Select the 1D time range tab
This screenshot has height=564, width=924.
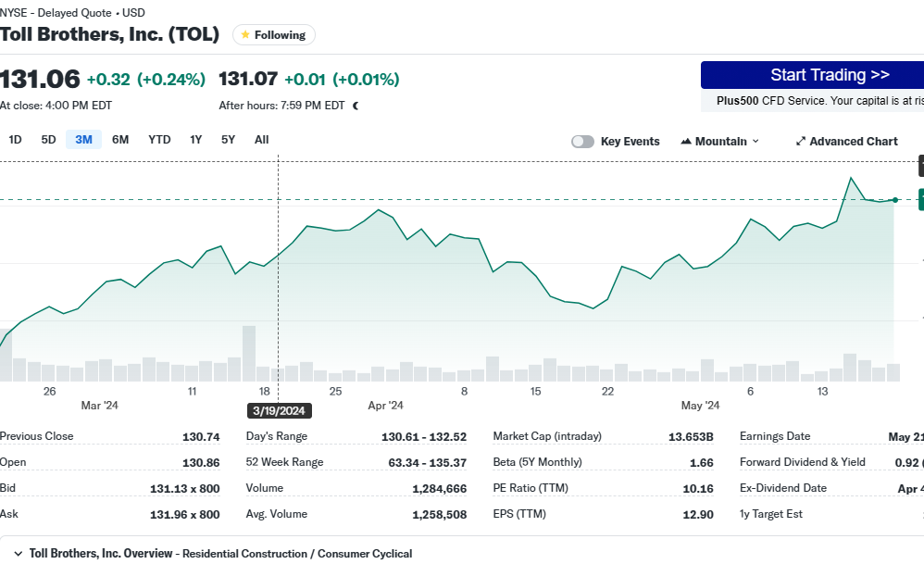point(15,140)
